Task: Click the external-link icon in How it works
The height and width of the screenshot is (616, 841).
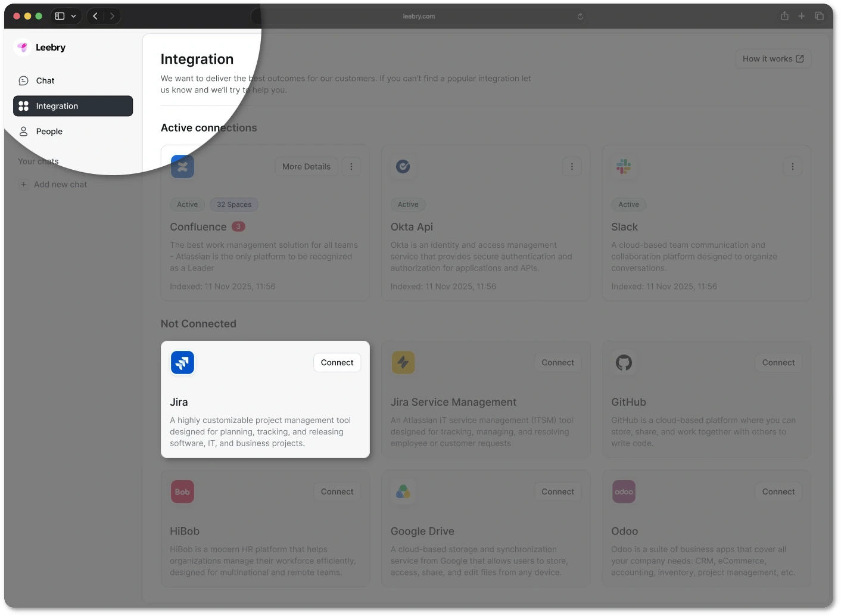Action: coord(800,58)
